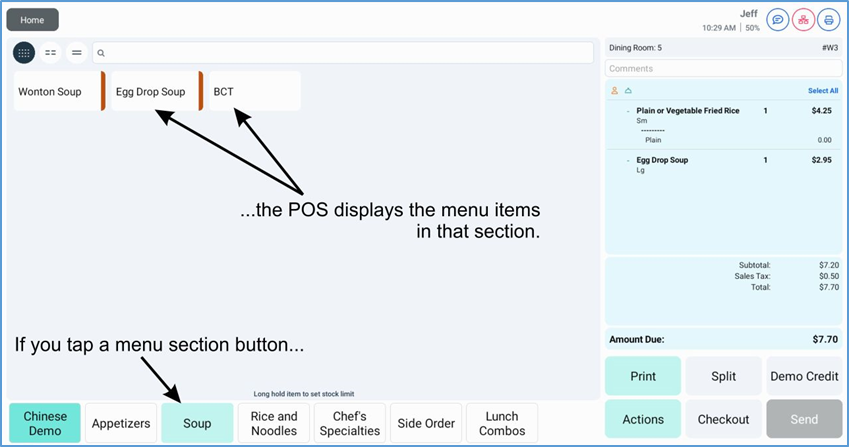The width and height of the screenshot is (849, 447).
Task: Click the Amount Due $7.70 row
Action: click(x=723, y=339)
